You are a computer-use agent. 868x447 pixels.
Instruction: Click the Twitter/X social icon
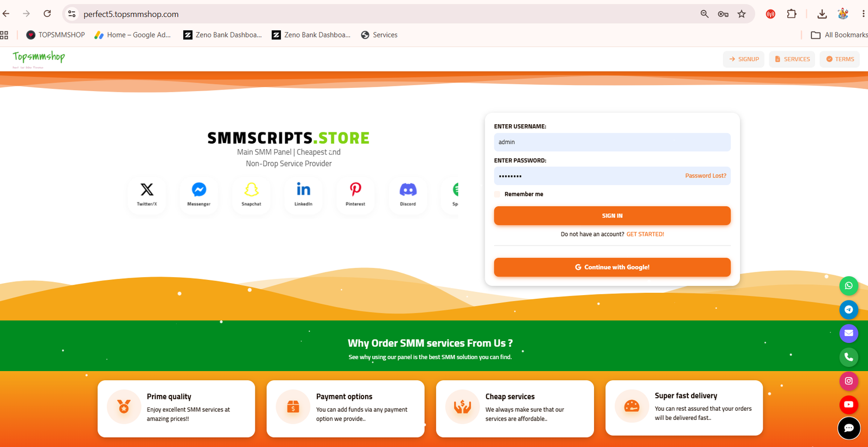tap(146, 195)
